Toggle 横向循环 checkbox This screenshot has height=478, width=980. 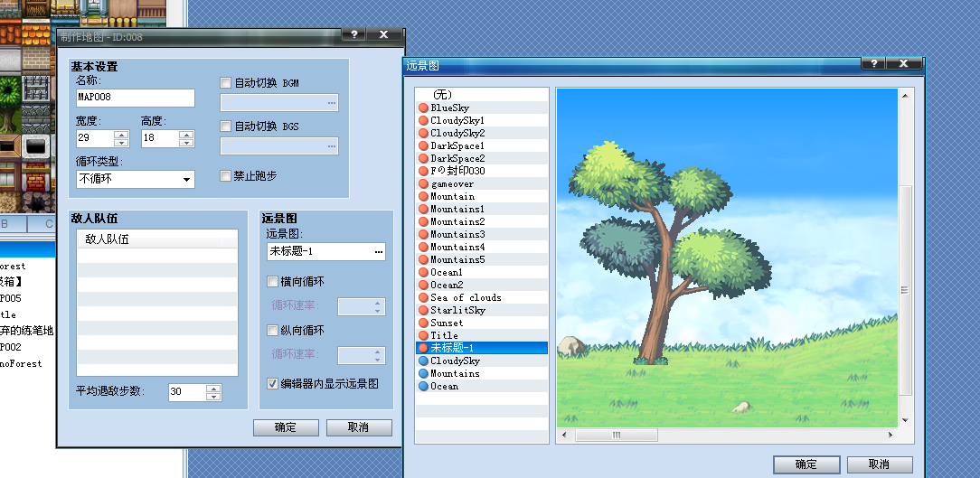click(272, 282)
